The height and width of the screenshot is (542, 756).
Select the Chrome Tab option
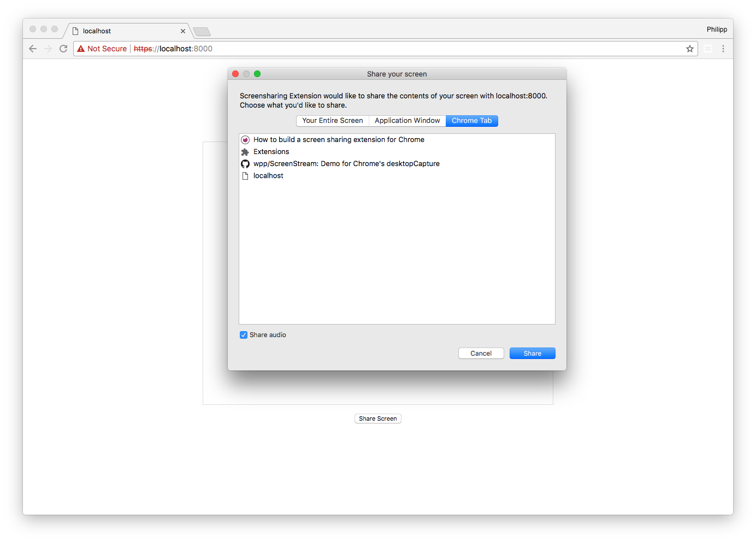[471, 120]
